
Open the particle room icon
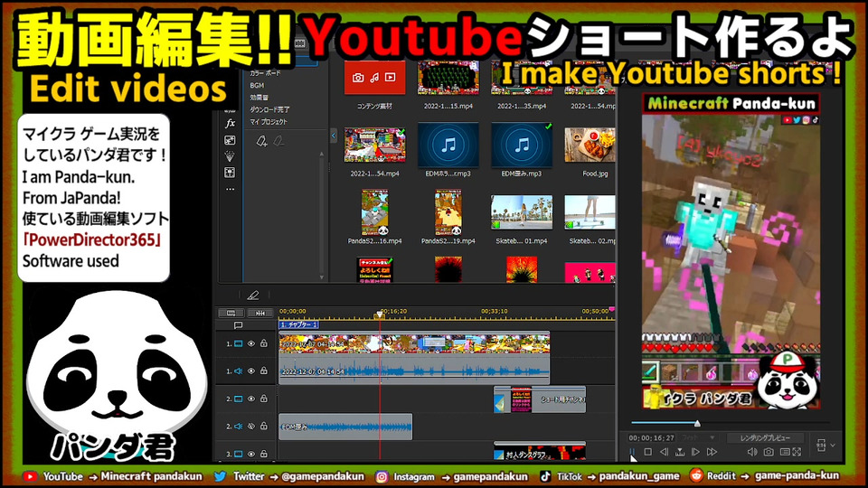(x=231, y=156)
